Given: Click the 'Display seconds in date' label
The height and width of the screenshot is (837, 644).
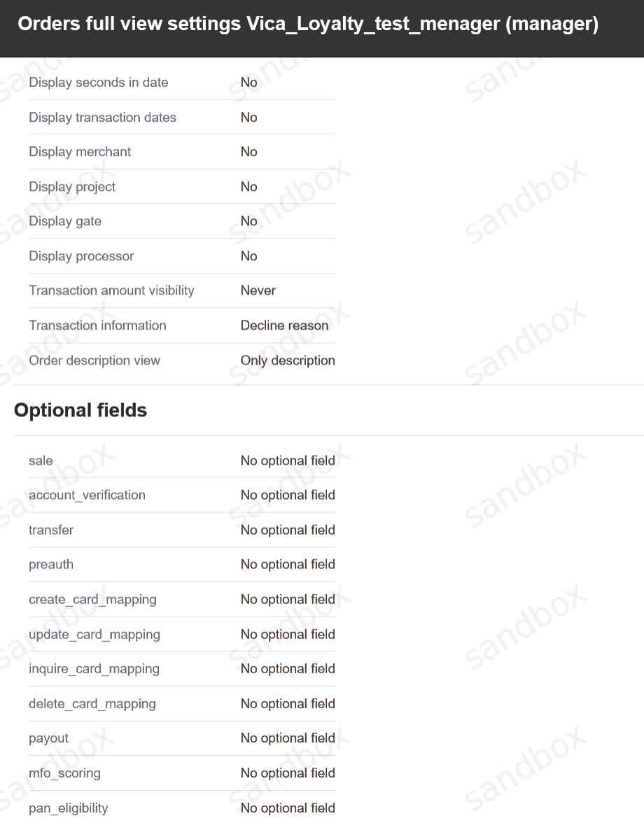Looking at the screenshot, I should tap(98, 83).
